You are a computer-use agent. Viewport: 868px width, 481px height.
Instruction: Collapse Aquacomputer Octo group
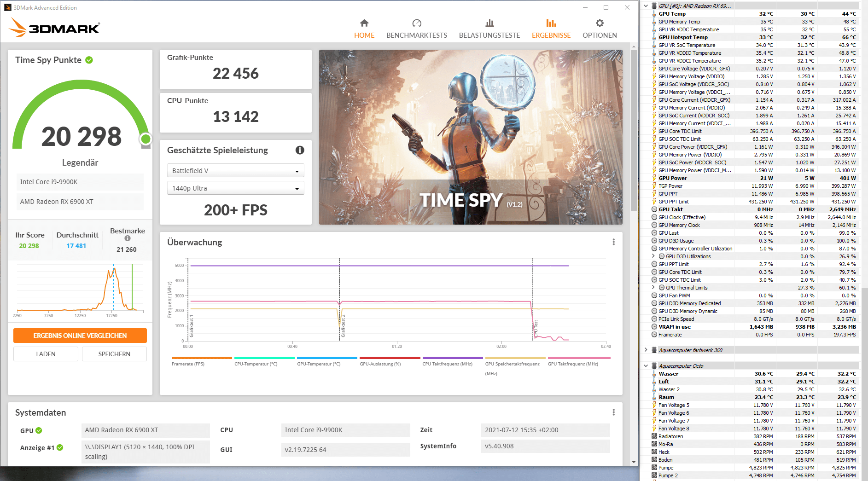click(x=646, y=366)
